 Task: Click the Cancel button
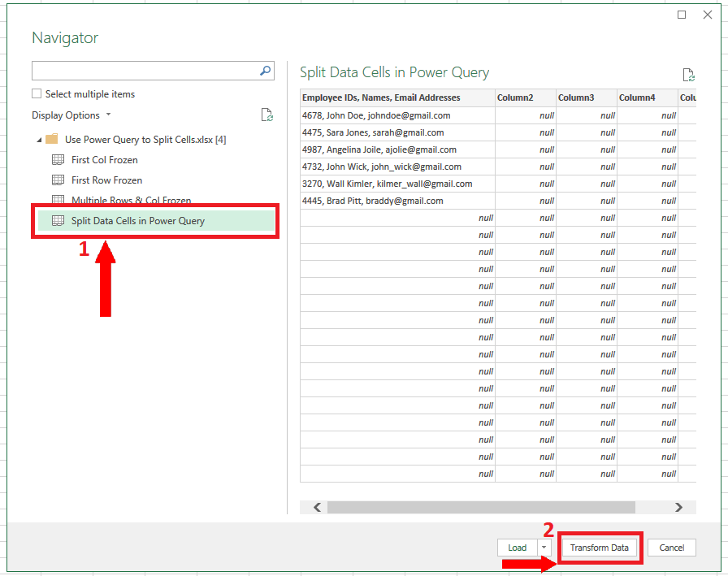(x=671, y=548)
